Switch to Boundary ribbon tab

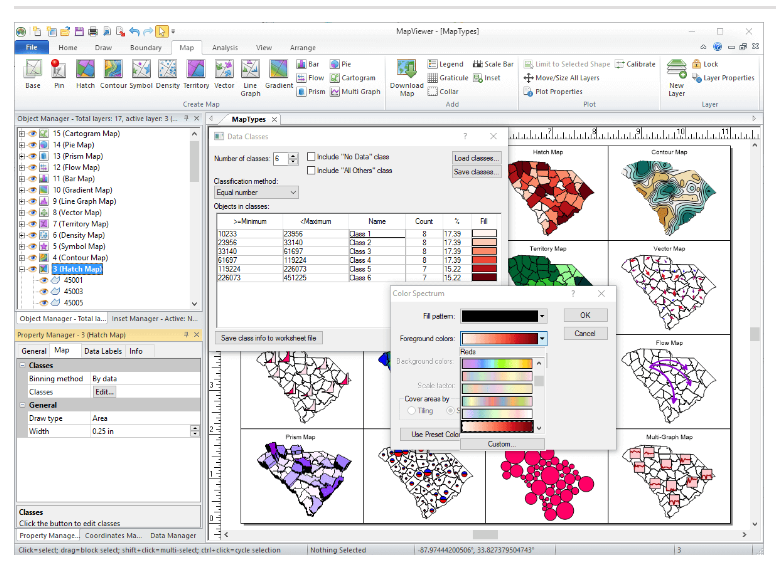point(146,47)
